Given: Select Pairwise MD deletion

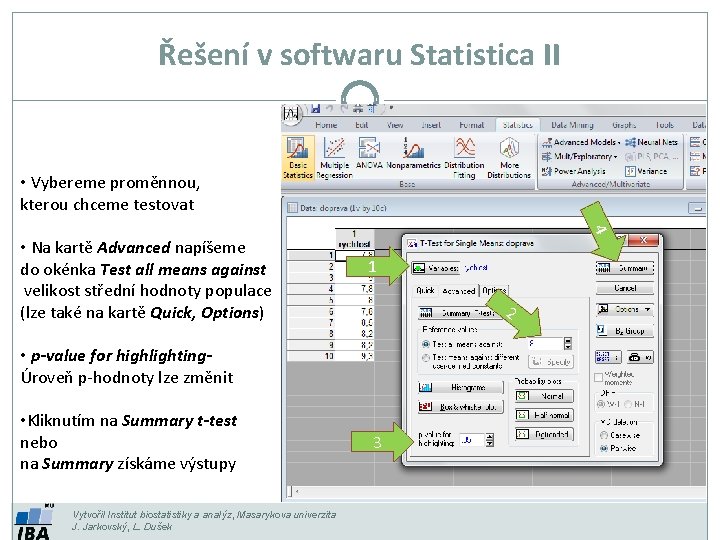Looking at the screenshot, I should tap(604, 448).
